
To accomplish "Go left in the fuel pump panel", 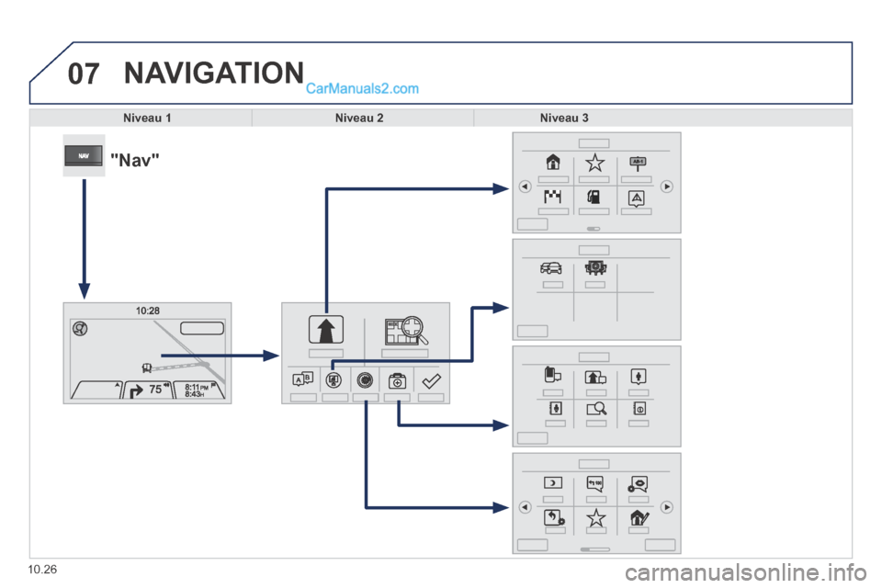I will 525,187.
